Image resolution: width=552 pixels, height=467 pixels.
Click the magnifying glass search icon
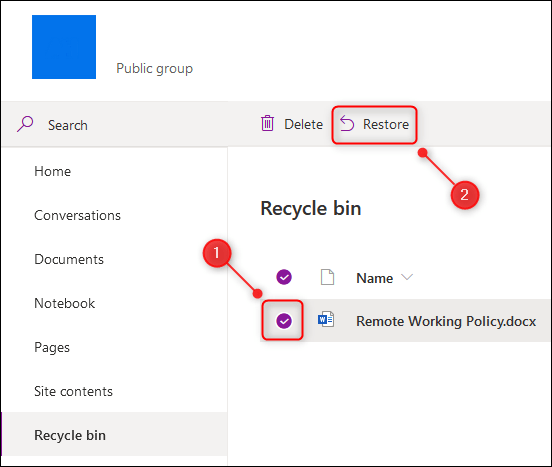(25, 124)
